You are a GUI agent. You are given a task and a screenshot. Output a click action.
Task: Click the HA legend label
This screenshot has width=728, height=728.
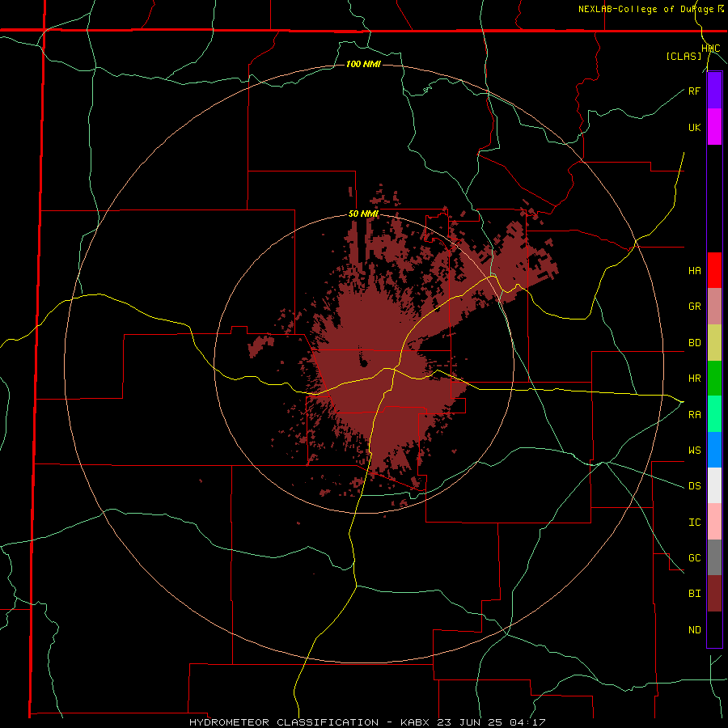[x=694, y=270]
